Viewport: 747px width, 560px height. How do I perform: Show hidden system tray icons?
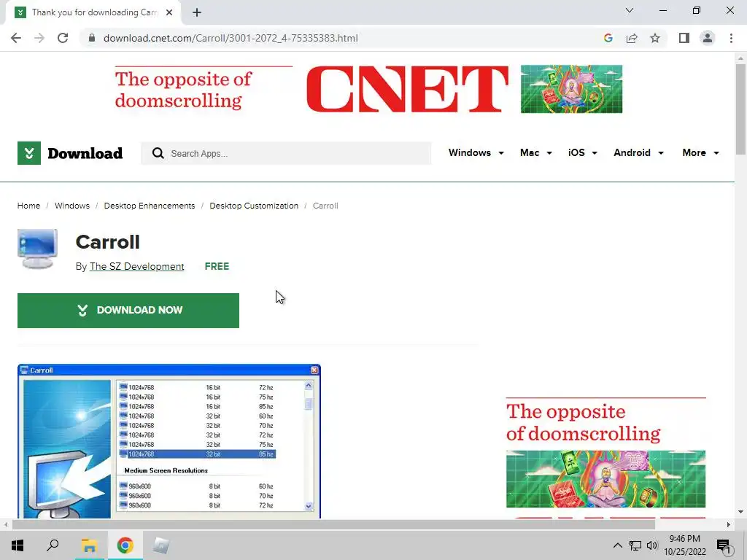[617, 545]
